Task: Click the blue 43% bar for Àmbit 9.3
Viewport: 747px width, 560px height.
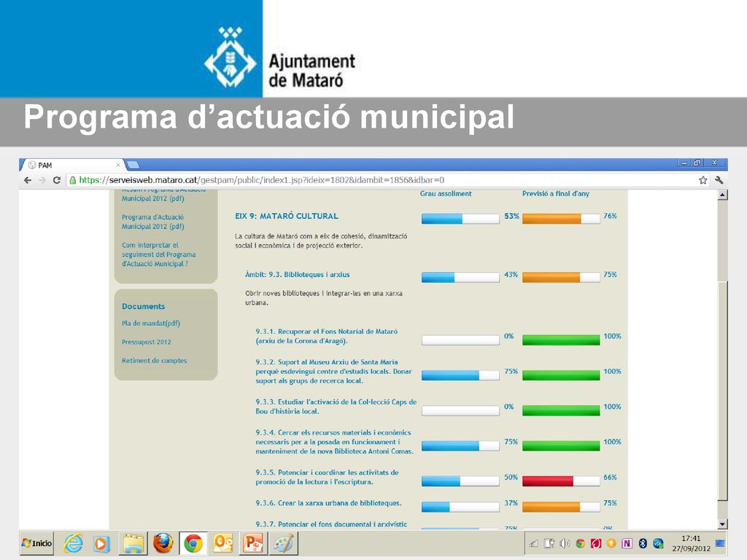Action: point(460,277)
